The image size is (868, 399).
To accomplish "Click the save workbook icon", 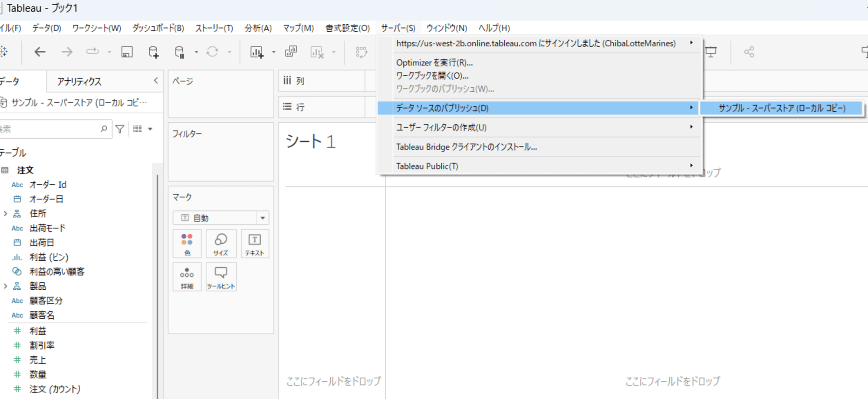I will (x=127, y=52).
